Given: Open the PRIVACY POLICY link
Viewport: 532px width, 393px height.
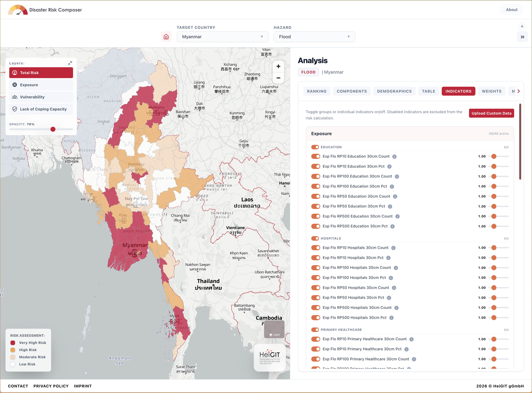Looking at the screenshot, I should [x=51, y=386].
